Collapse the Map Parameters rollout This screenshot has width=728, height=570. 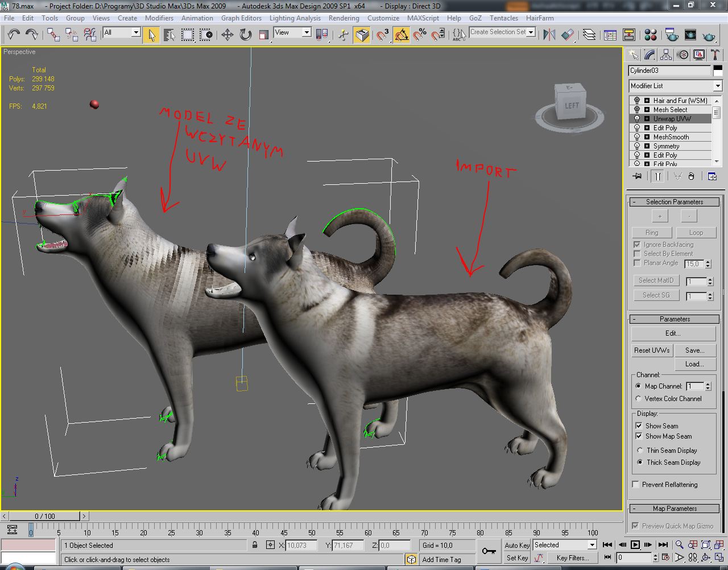pyautogui.click(x=675, y=509)
